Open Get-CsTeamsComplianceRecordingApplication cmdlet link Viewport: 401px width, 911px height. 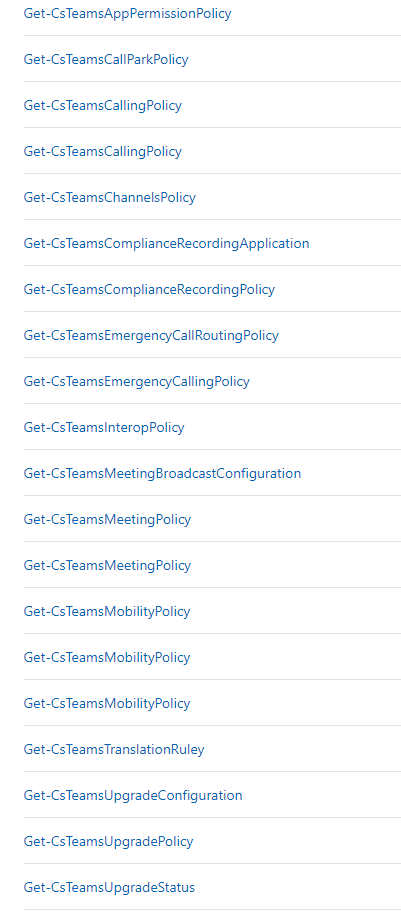click(x=166, y=243)
